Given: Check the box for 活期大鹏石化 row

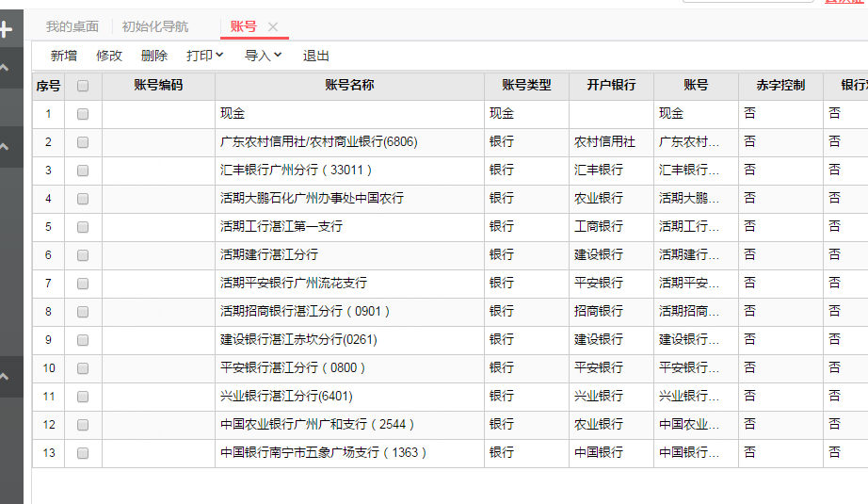Looking at the screenshot, I should pyautogui.click(x=83, y=199).
